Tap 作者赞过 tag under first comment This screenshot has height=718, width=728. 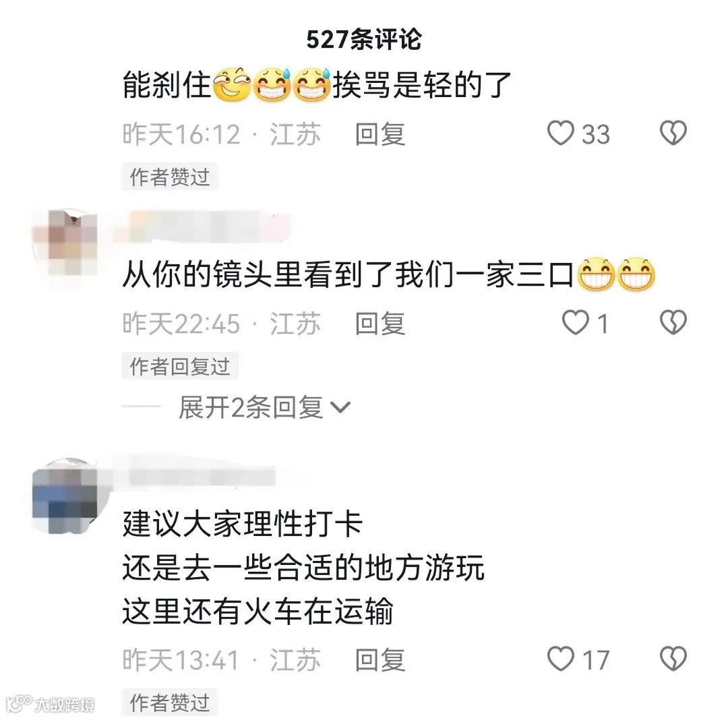(170, 177)
